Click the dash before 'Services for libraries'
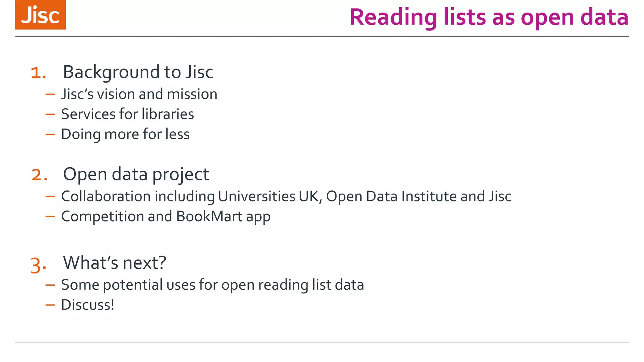Viewport: 644px width, 362px height. click(50, 114)
